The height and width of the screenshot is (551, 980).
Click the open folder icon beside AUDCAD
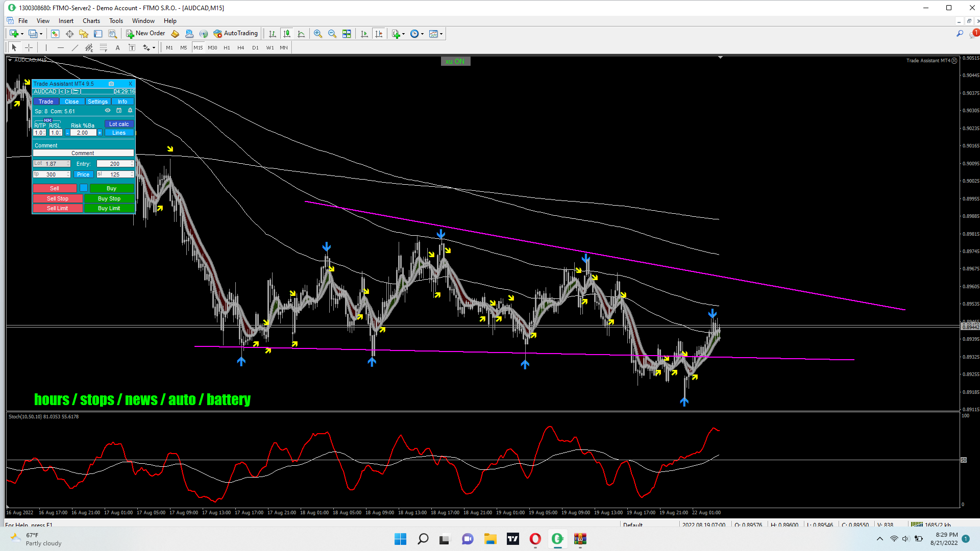76,92
